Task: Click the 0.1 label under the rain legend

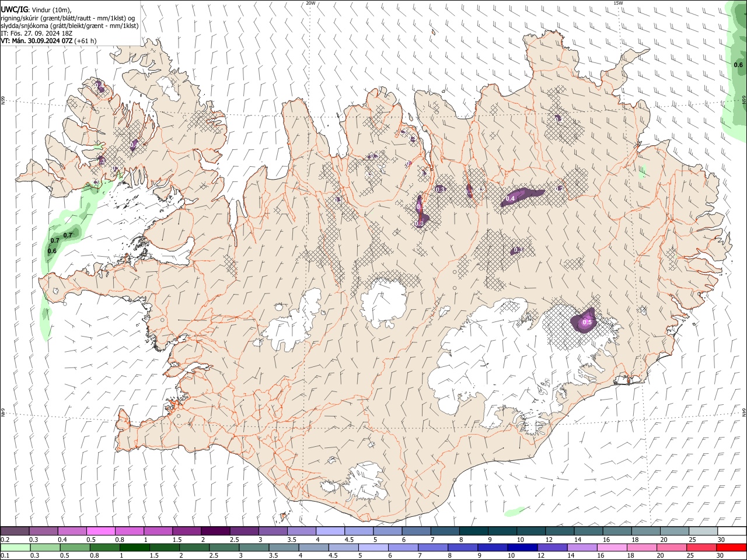Action: click(x=5, y=555)
